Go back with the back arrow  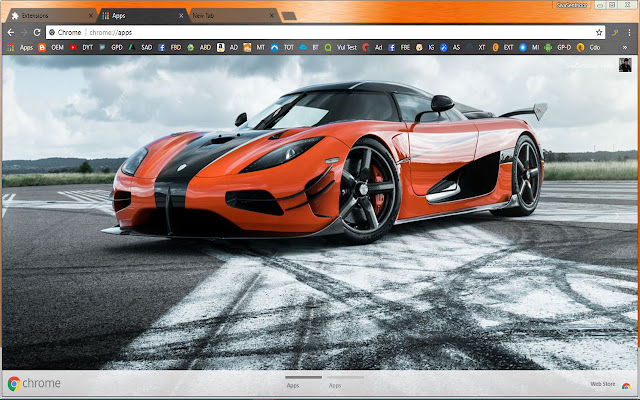(x=11, y=32)
